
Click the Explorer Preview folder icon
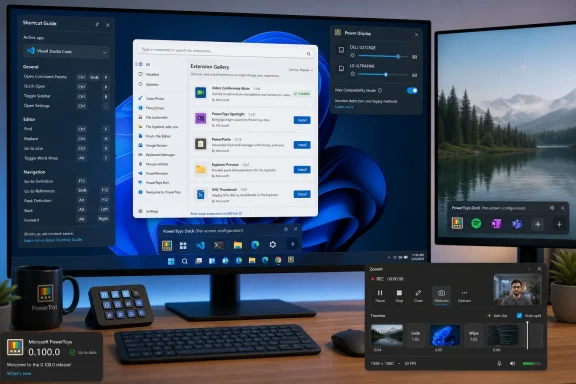click(201, 169)
